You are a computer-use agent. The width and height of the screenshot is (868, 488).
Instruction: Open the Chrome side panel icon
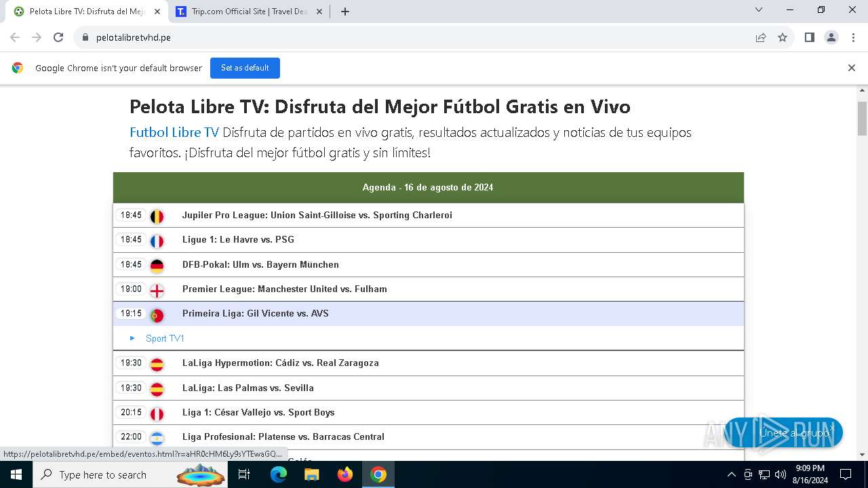[x=809, y=37]
